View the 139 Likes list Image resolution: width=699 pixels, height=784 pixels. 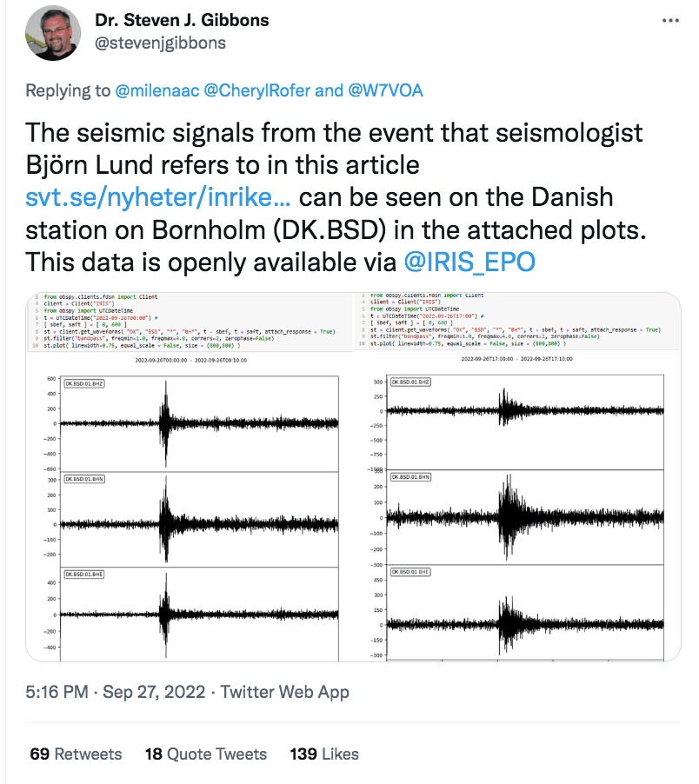point(324,754)
